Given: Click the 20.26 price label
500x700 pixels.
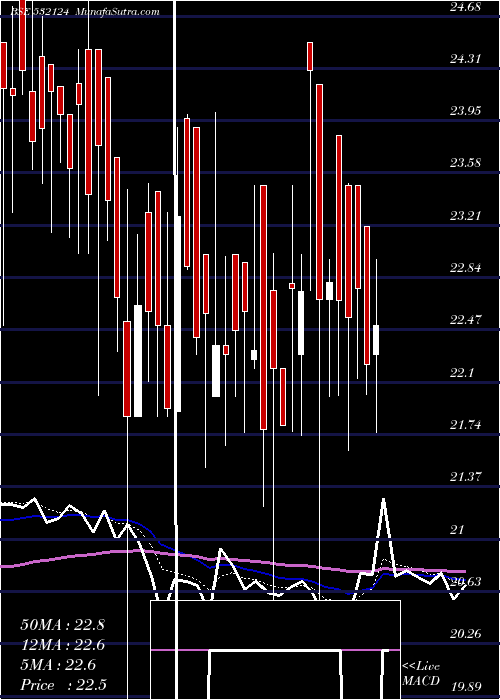Looking at the screenshot, I should pos(465,633).
